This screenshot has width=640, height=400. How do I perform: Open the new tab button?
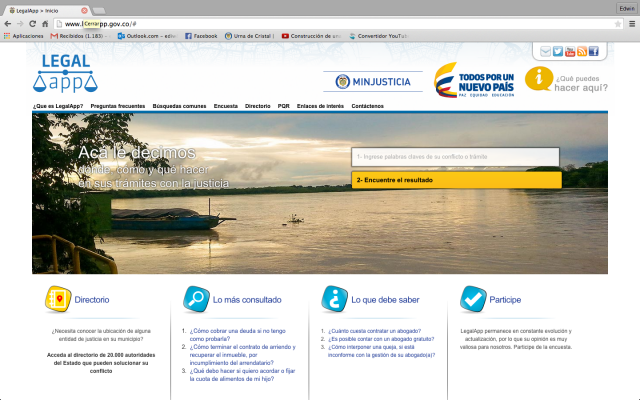[x=99, y=11]
